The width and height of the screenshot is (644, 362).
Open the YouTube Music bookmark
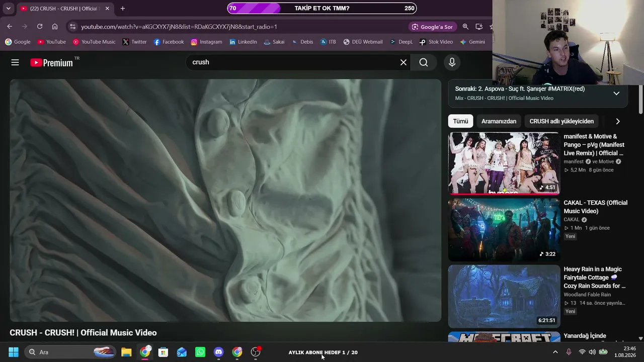pyautogui.click(x=94, y=42)
